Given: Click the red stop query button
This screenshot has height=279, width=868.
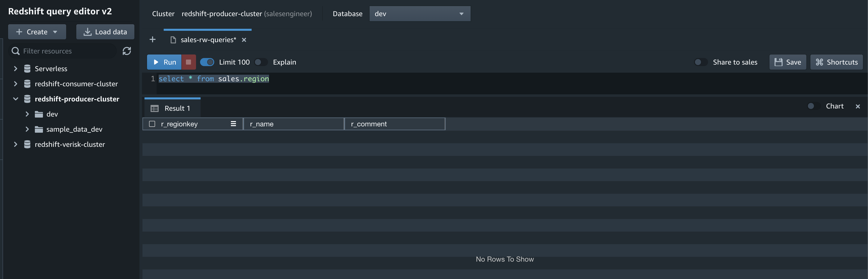Looking at the screenshot, I should click(188, 62).
